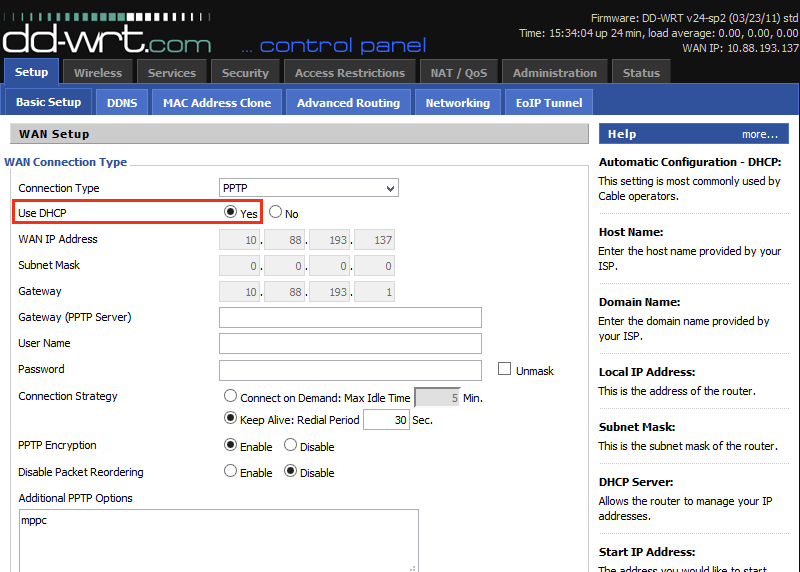Open the MAC Address Clone sub-tab

217,102
